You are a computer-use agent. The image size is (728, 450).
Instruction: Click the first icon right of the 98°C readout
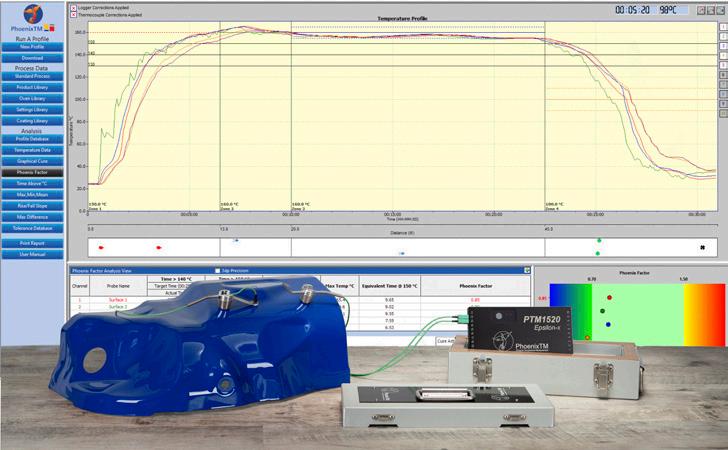click(x=701, y=10)
